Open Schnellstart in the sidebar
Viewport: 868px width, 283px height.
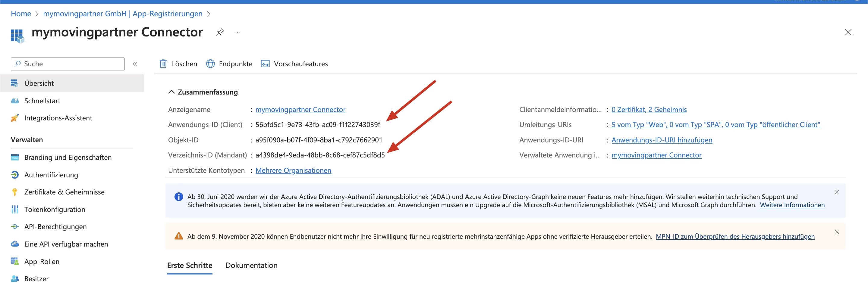tap(72, 101)
